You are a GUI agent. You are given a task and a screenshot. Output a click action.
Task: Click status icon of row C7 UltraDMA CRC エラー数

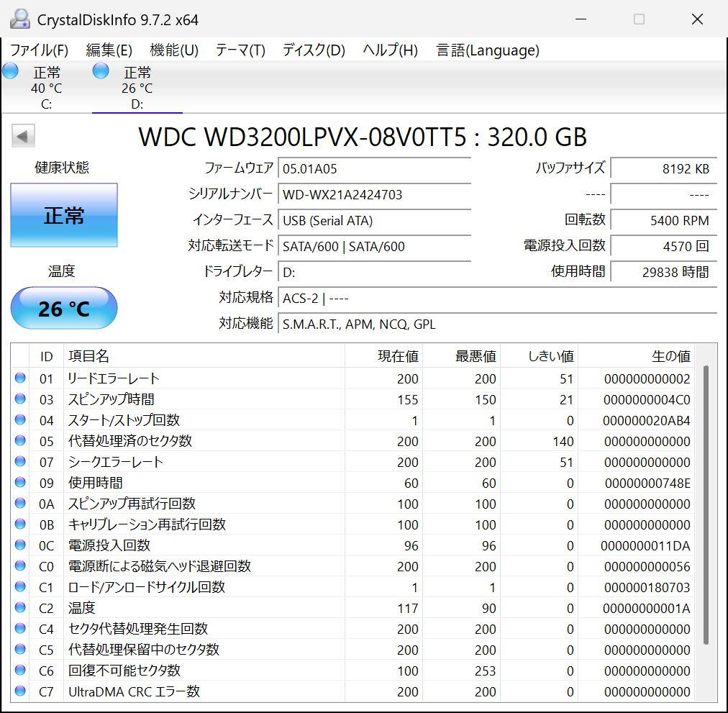[x=20, y=691]
